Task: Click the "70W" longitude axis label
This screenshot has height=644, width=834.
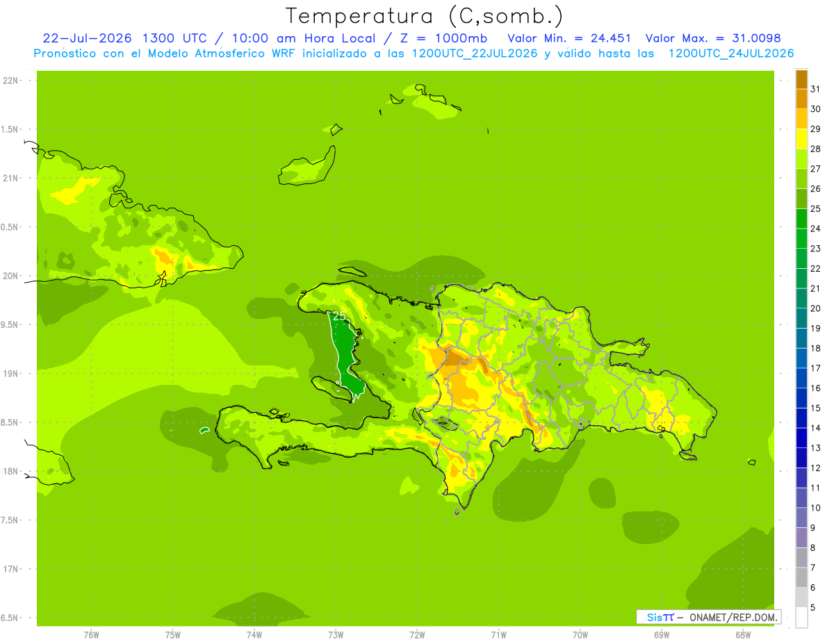Action: pyautogui.click(x=580, y=635)
